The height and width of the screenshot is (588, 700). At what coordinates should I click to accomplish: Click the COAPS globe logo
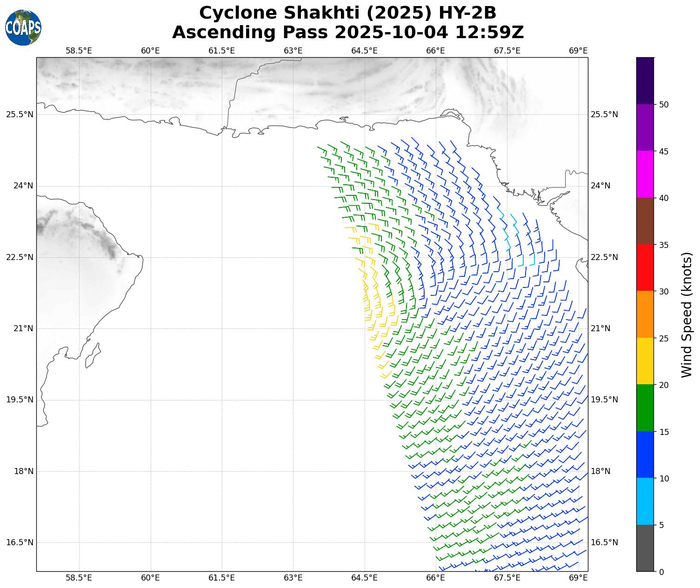[23, 28]
